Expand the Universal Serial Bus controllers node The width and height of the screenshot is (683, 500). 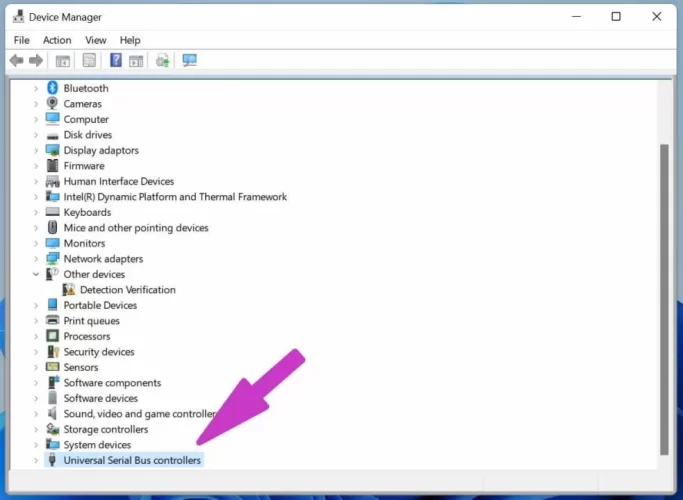point(36,460)
